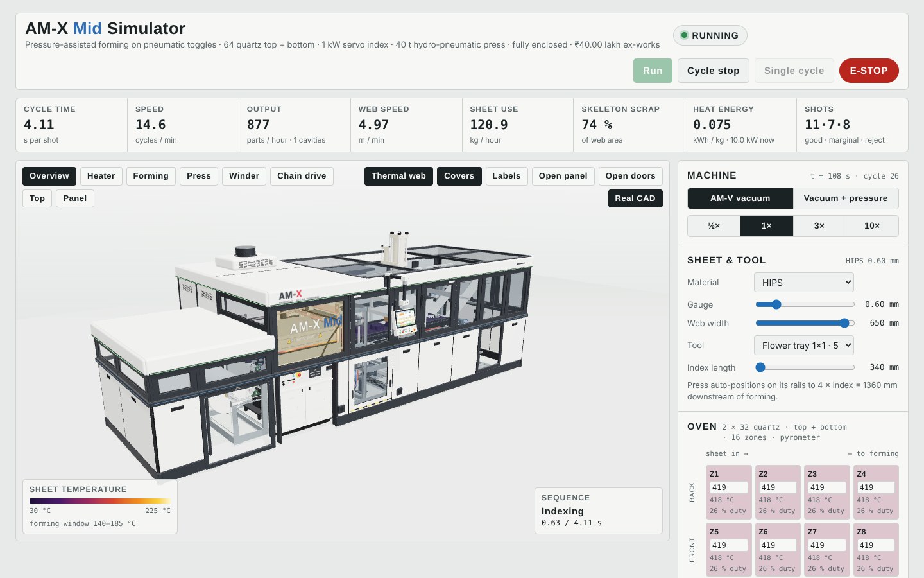Switch to the Forming view tab
This screenshot has width=924, height=578.
click(151, 176)
